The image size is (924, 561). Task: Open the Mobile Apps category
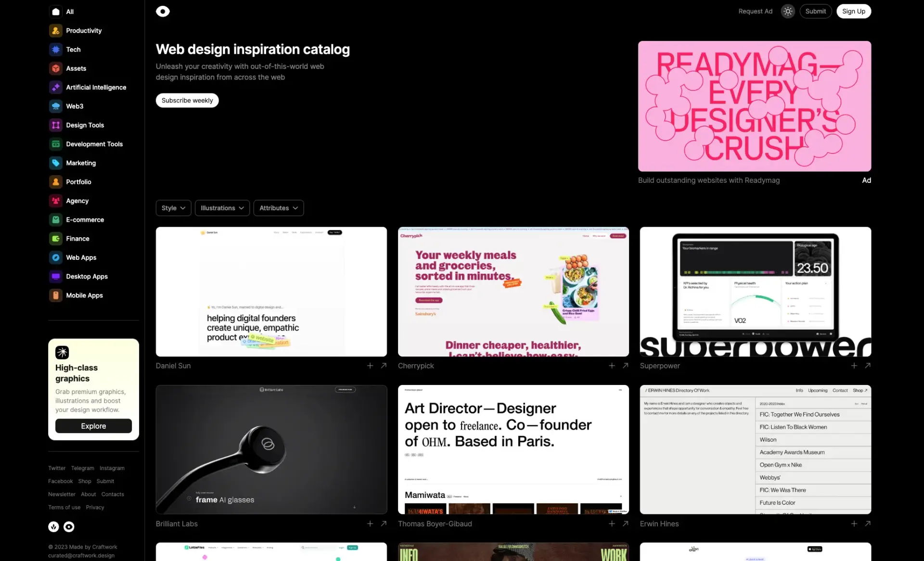pos(84,295)
